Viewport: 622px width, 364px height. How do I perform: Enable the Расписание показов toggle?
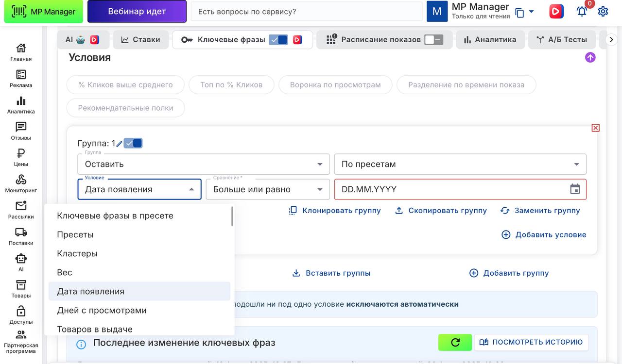pos(433,40)
